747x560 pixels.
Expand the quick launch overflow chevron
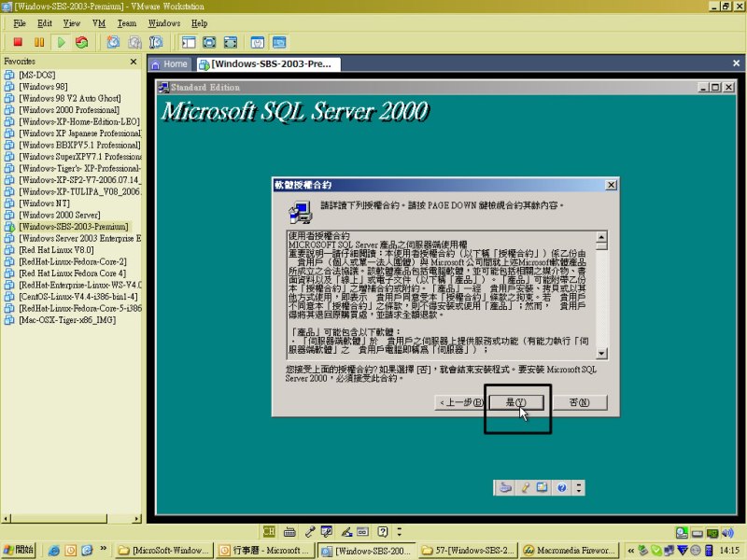coord(104,549)
